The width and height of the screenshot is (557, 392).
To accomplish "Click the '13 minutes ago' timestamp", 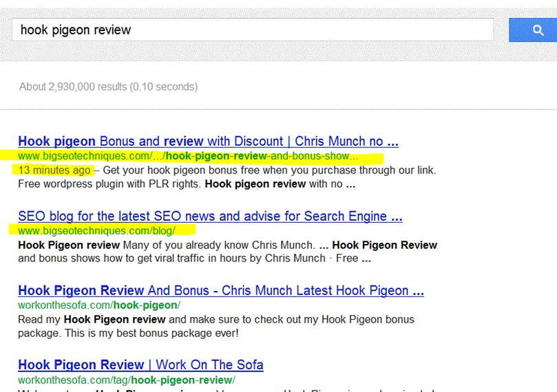I will click(54, 171).
